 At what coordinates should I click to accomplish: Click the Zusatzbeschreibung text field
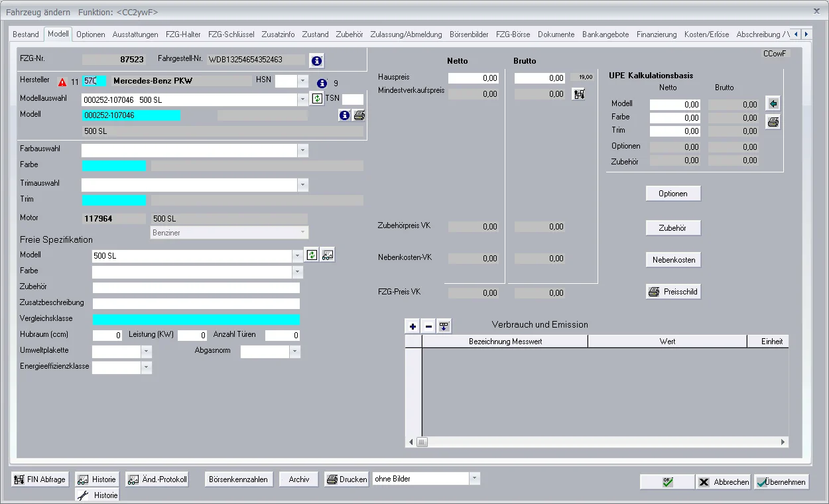click(x=196, y=304)
